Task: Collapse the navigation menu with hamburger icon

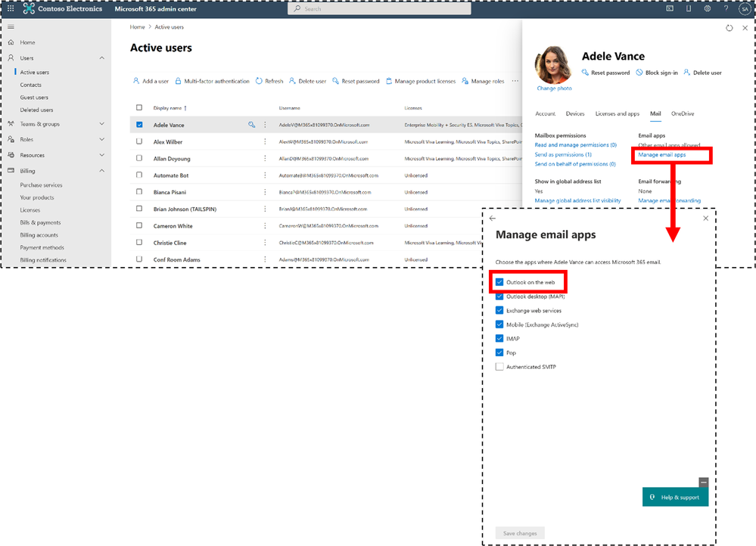Action: click(11, 26)
